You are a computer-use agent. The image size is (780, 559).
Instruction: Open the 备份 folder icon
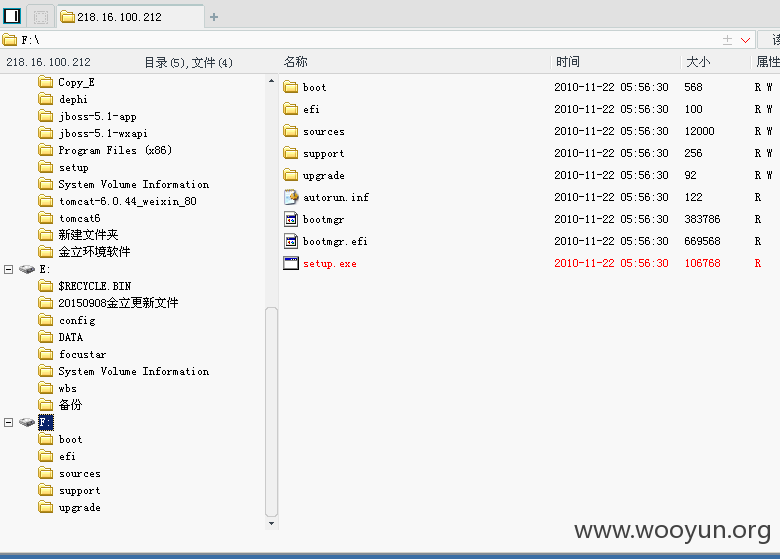(46, 405)
